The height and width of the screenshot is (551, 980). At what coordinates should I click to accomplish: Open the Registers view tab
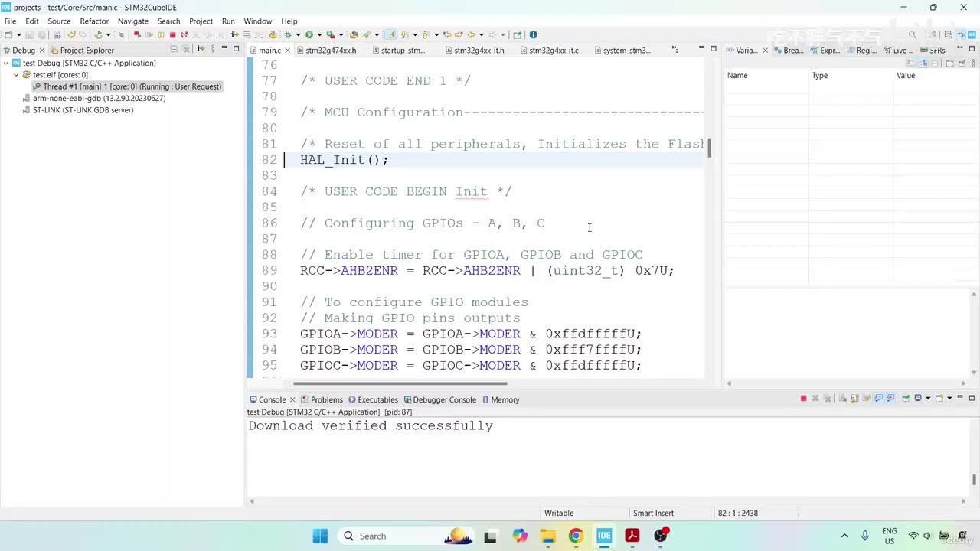point(861,51)
